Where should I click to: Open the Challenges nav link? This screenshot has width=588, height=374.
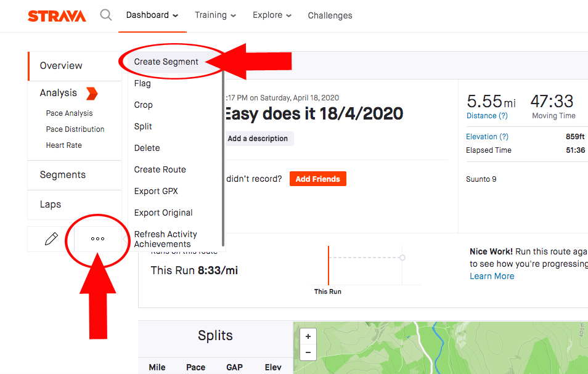[330, 15]
